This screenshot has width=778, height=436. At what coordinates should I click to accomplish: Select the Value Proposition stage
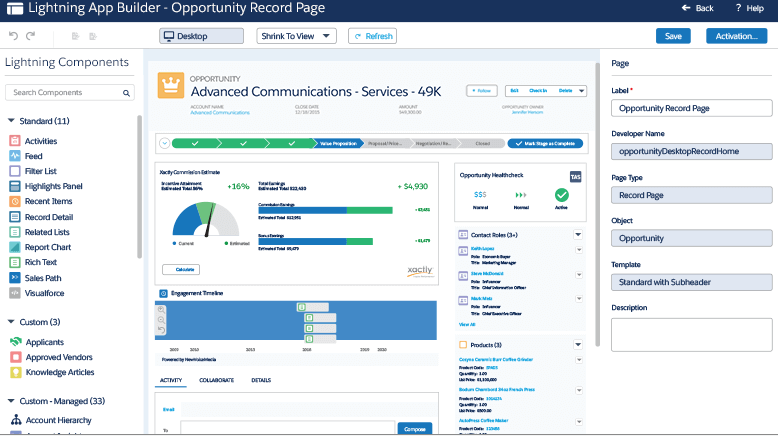click(x=338, y=143)
